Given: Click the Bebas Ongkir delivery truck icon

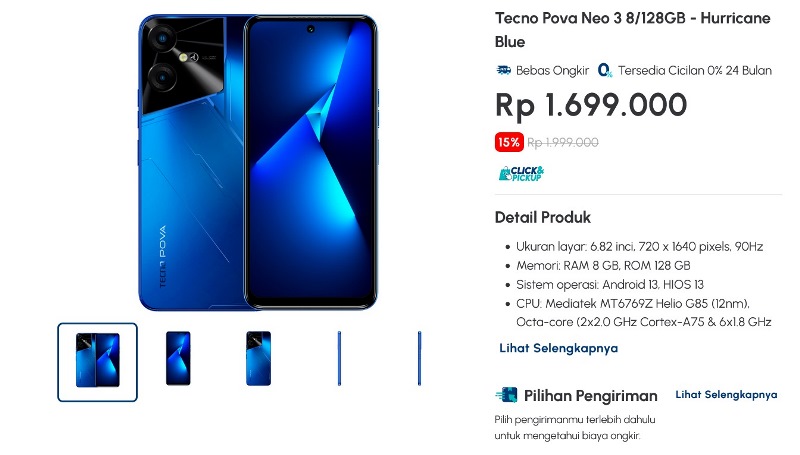Looking at the screenshot, I should coord(503,70).
